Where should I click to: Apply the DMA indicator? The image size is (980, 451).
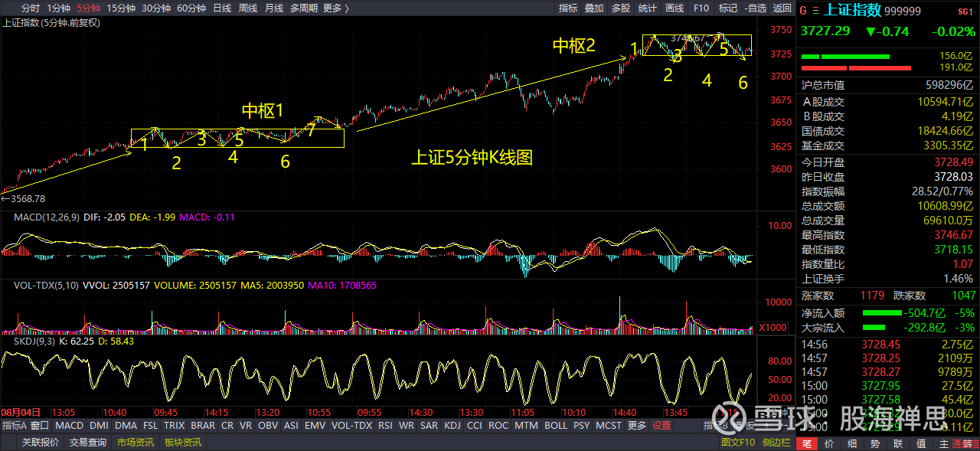click(126, 426)
